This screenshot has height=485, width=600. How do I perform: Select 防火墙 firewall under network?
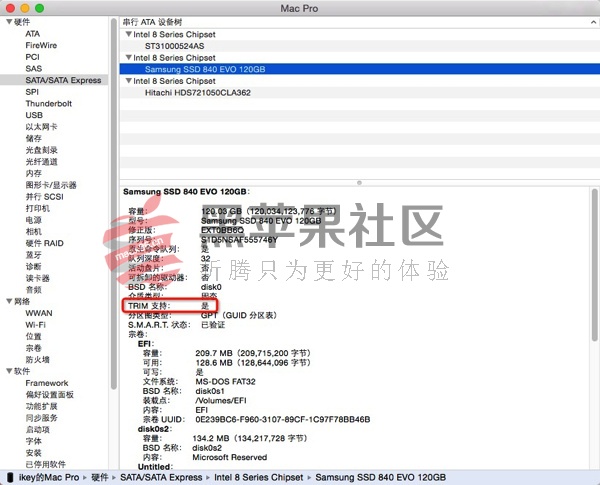(38, 360)
